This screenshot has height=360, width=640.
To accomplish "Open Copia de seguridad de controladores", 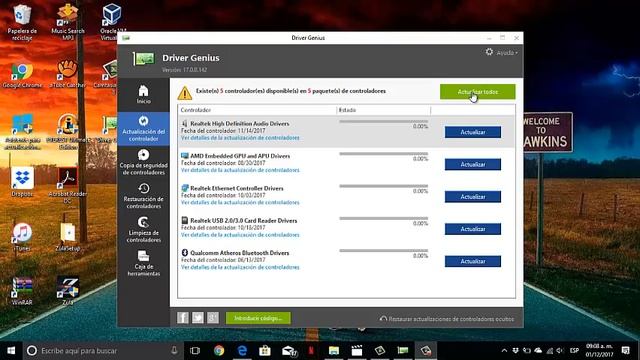I will pos(143,162).
